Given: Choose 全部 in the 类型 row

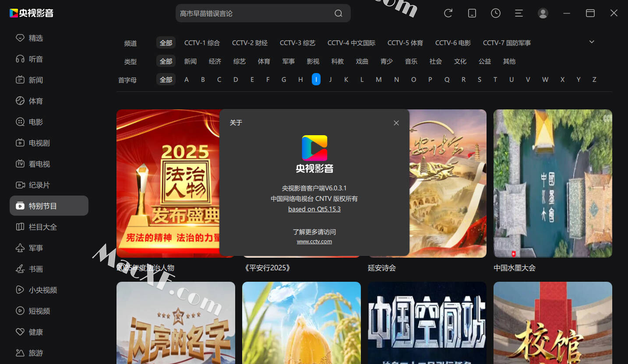Looking at the screenshot, I should pyautogui.click(x=166, y=61).
